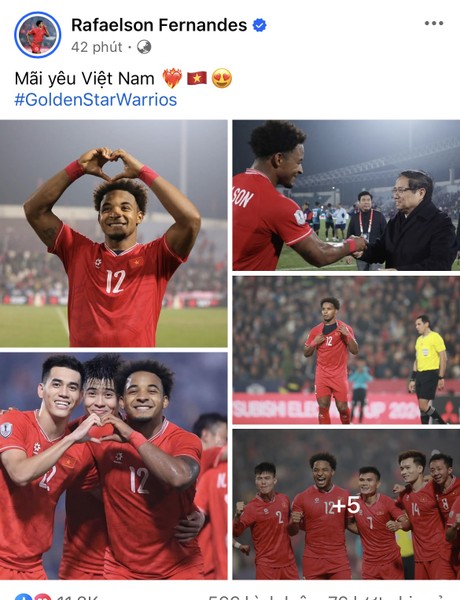460x600 pixels.
Task: Open photo of three players forming heart
Action: 114,466
